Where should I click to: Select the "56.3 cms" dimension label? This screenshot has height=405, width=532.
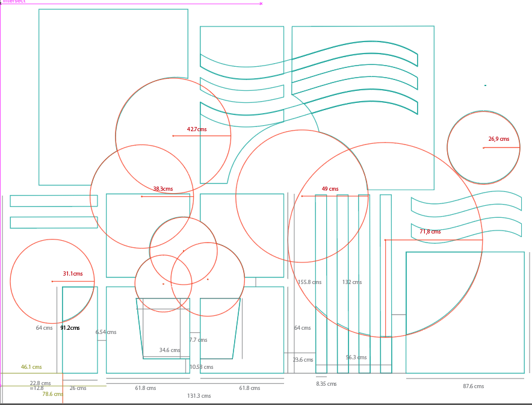pos(356,357)
